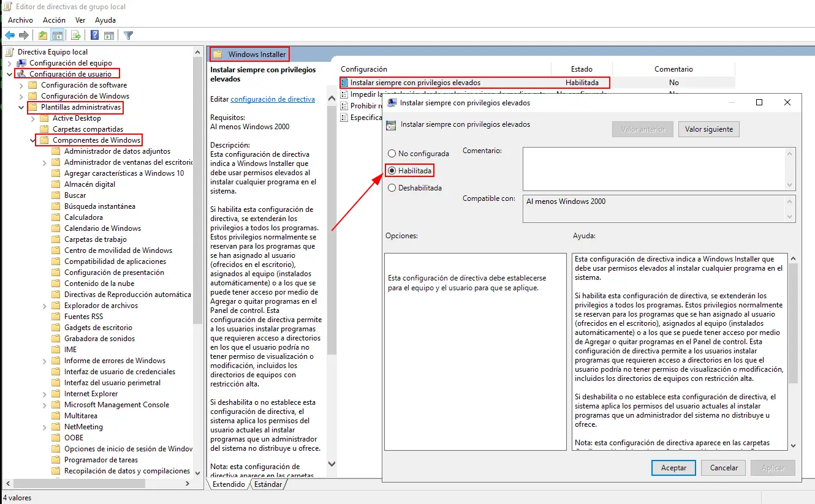Switch to the 'Estándar' tab
815x504 pixels.
(268, 484)
